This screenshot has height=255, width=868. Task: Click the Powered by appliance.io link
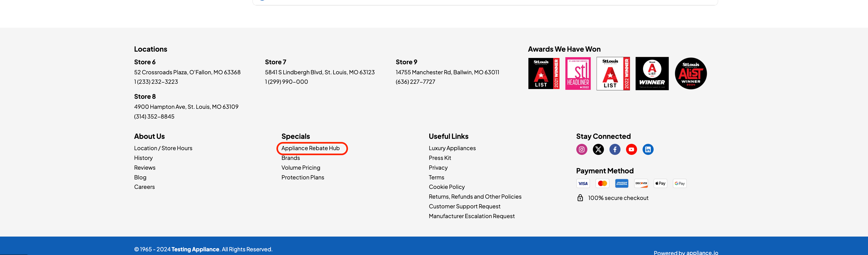tap(686, 252)
